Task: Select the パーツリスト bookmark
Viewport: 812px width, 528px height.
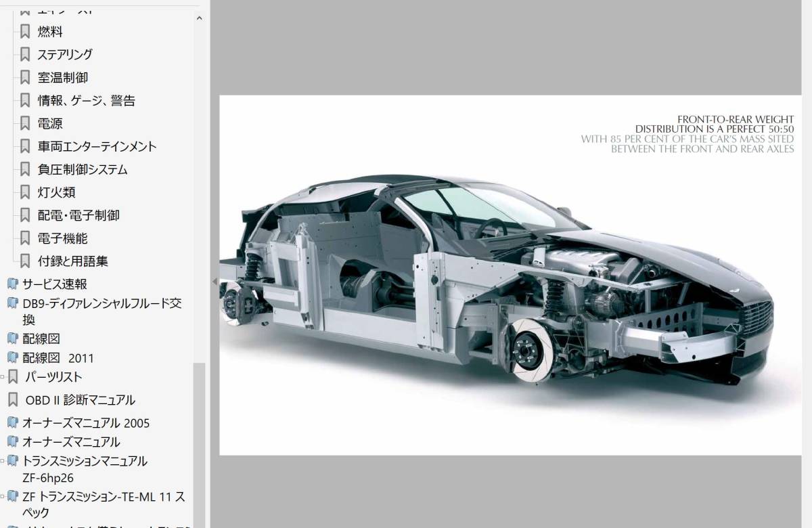Action: [53, 376]
